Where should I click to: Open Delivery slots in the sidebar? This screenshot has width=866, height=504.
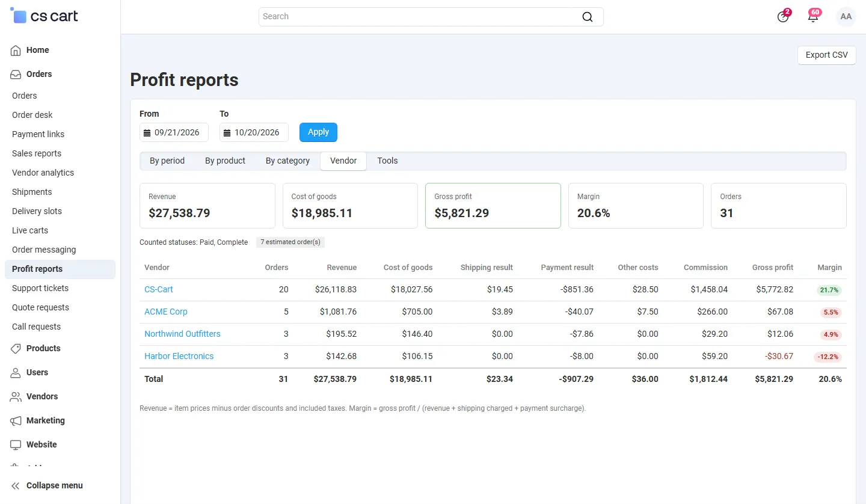(37, 212)
